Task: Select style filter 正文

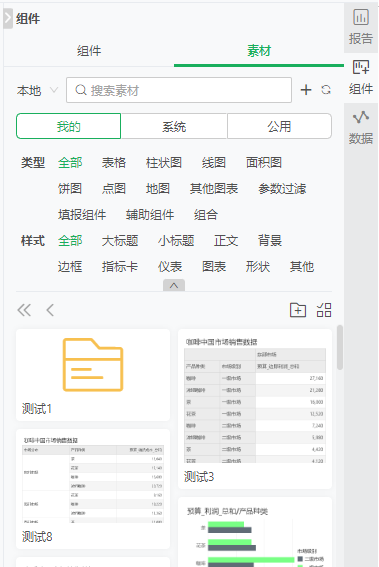Action: pos(226,240)
